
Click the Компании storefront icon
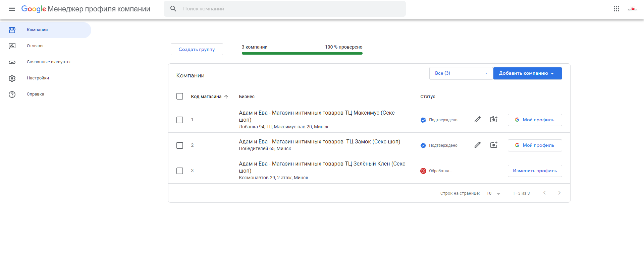click(12, 30)
